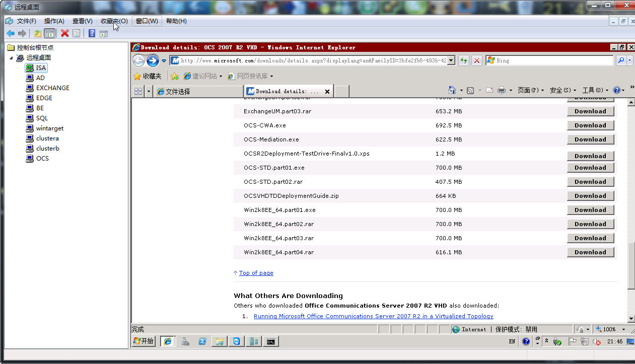
Task: Open the tab list dropdown arrow
Action: point(149,91)
